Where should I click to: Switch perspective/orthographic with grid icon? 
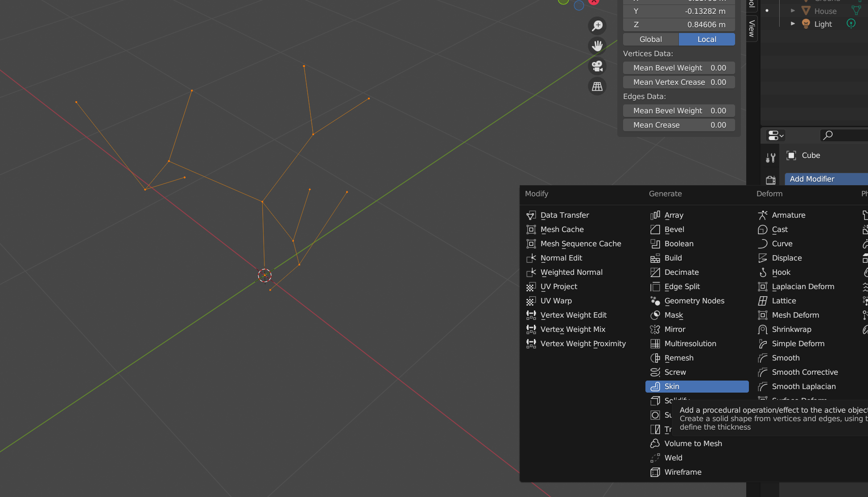click(x=597, y=86)
